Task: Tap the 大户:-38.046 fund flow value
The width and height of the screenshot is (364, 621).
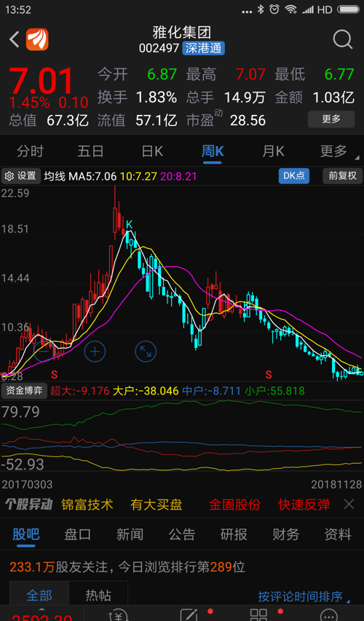Action: coord(146,391)
